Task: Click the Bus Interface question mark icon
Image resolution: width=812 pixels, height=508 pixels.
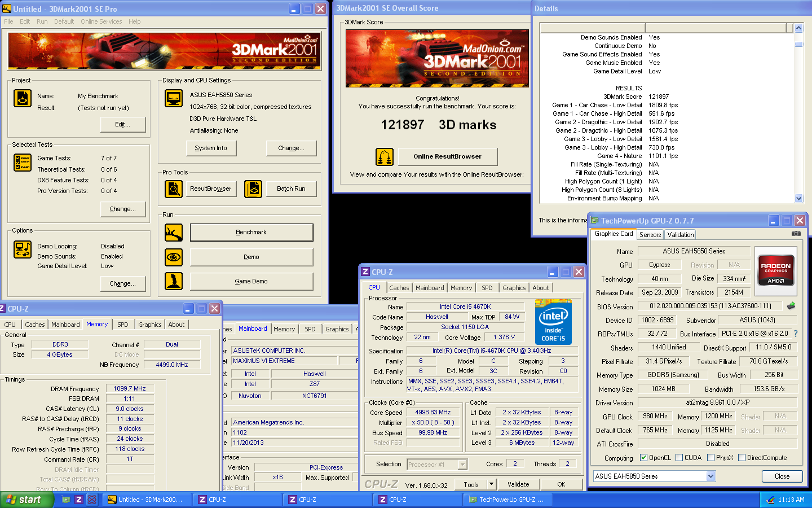Action: click(796, 334)
